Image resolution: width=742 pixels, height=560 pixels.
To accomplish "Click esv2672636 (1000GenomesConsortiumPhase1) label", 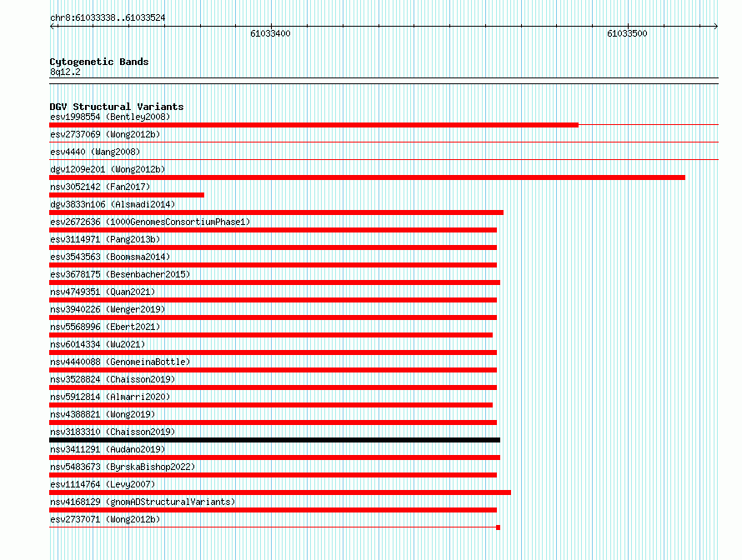I will pos(150,222).
